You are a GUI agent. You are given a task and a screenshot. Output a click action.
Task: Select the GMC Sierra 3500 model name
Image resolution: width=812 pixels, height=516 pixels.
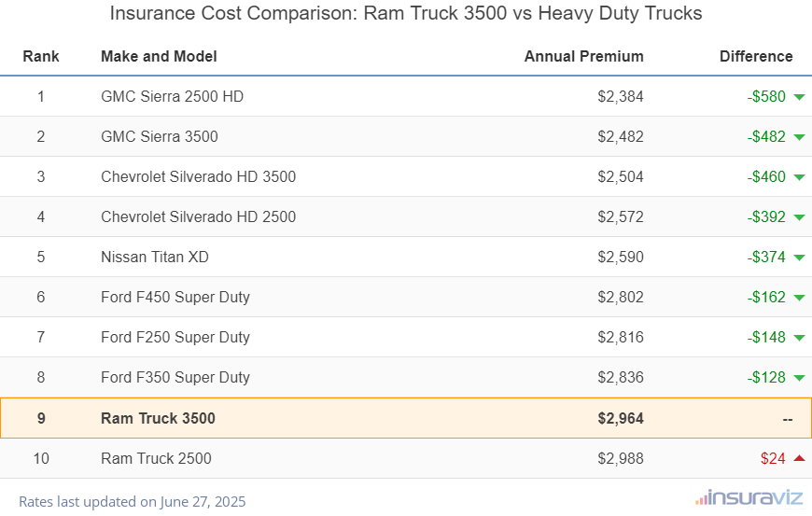(x=160, y=136)
